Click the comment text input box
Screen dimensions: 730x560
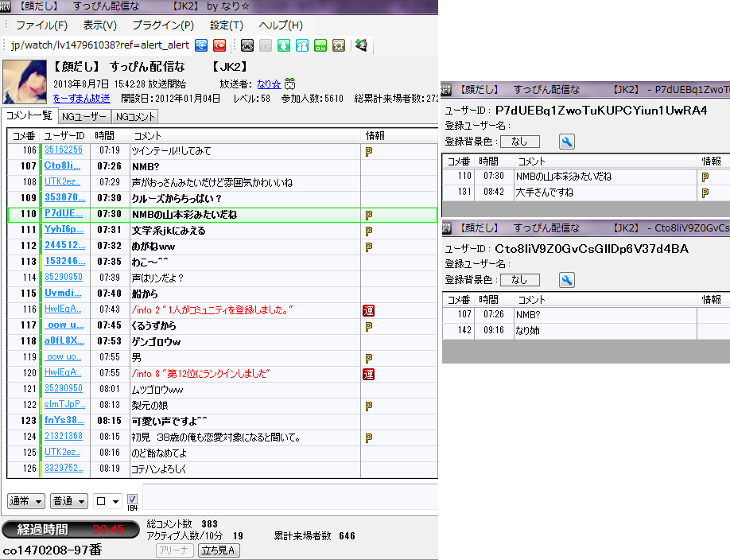pyautogui.click(x=290, y=498)
